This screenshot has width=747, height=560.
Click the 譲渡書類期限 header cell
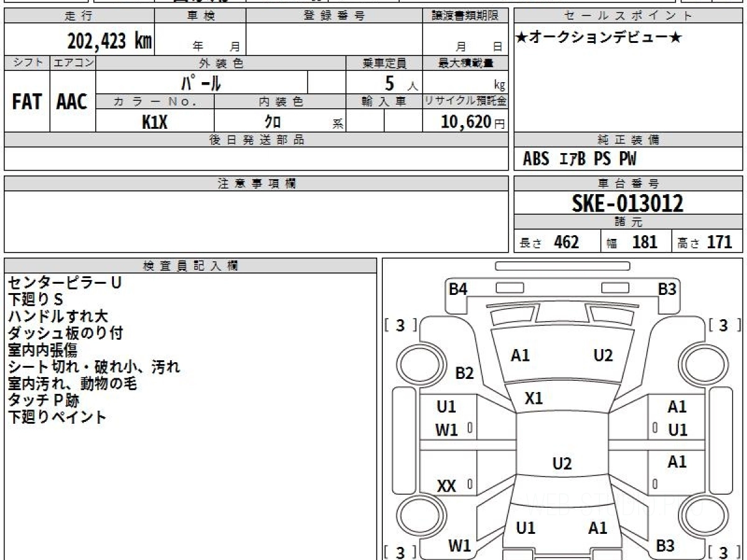coord(465,16)
